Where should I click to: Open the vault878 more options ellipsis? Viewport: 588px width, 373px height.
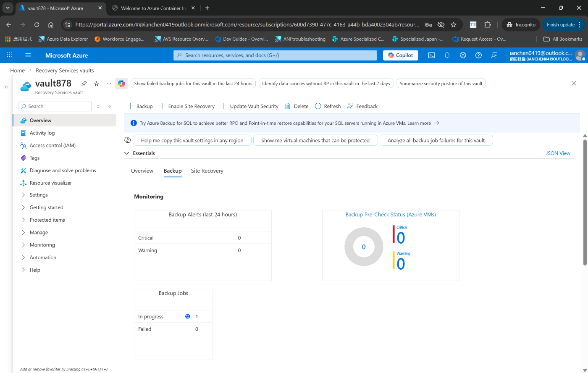109,84
